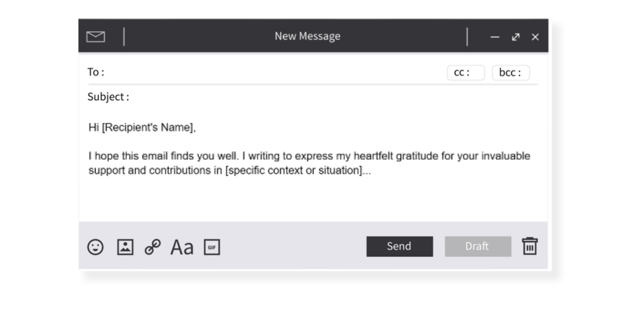Open the compose window options divider
This screenshot has width=644, height=322.
(x=124, y=37)
